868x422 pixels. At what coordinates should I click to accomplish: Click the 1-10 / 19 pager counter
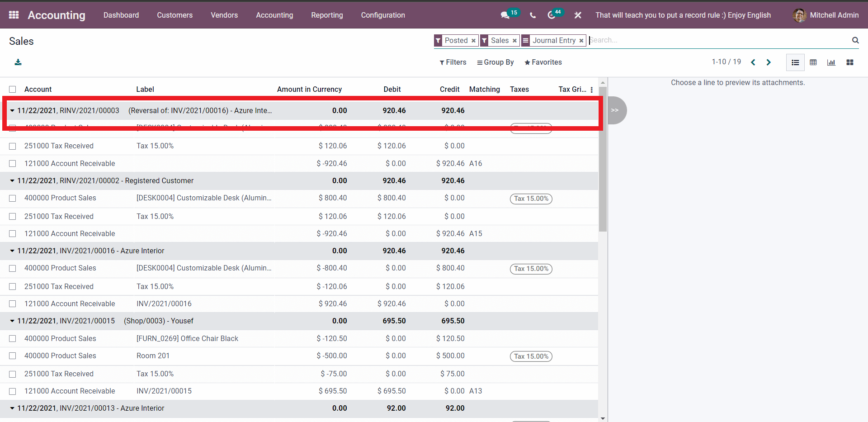(x=726, y=62)
